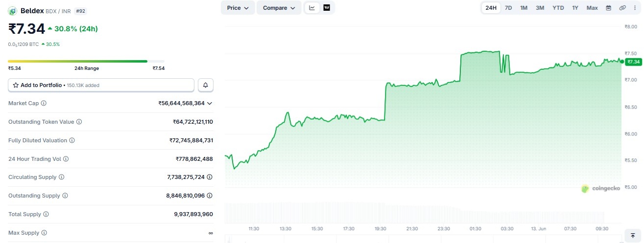644x243 pixels.
Task: Show info for Total Supply
Action: 46,214
